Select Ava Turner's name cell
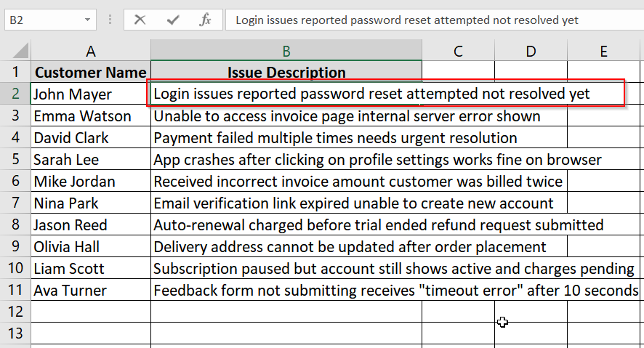Image resolution: width=644 pixels, height=348 pixels. point(91,290)
